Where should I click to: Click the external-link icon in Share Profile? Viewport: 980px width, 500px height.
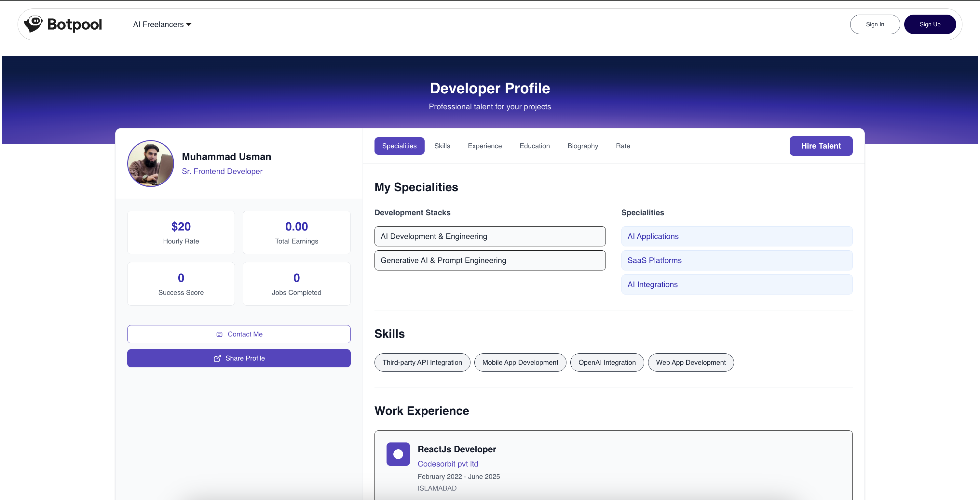217,359
